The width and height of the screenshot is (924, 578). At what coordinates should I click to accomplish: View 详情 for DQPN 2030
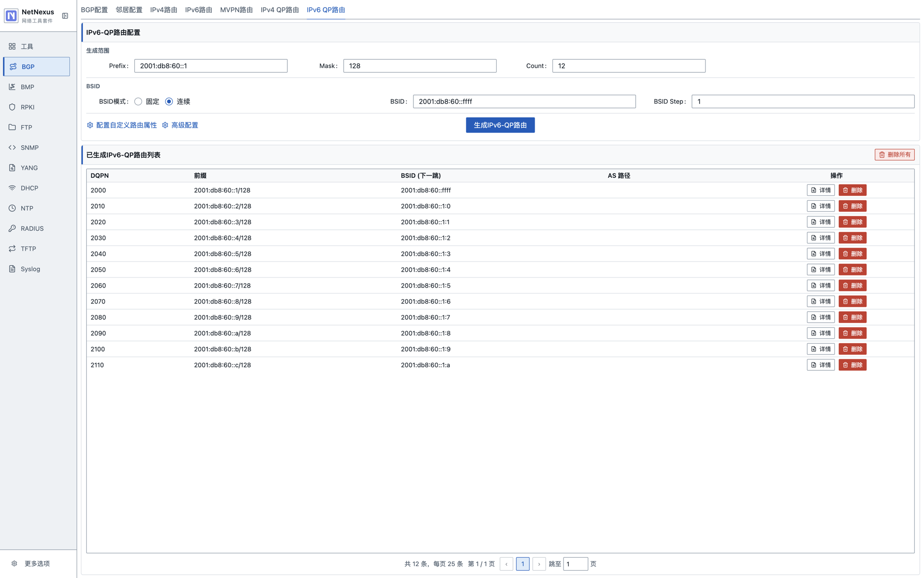[x=821, y=238]
